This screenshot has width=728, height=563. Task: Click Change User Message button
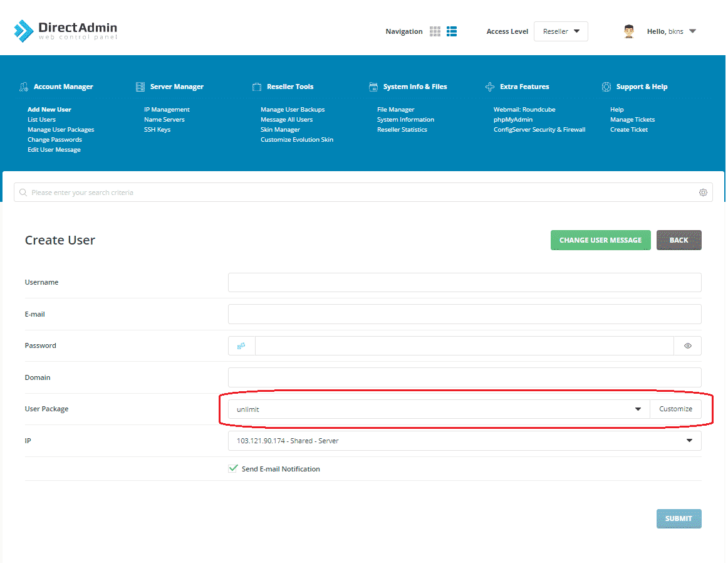coord(600,240)
